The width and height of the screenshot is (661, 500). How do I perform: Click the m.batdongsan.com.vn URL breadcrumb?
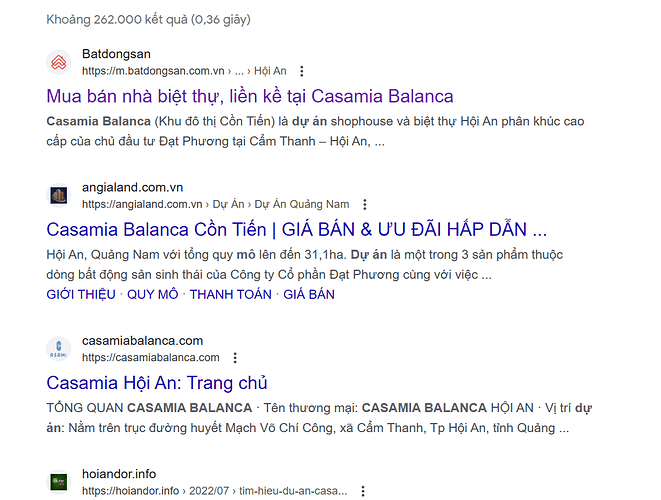coord(184,71)
